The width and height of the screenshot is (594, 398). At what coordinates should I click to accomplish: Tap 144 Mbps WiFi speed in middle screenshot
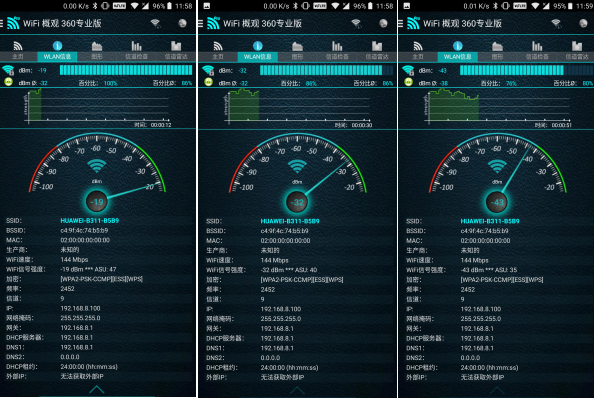tap(274, 260)
